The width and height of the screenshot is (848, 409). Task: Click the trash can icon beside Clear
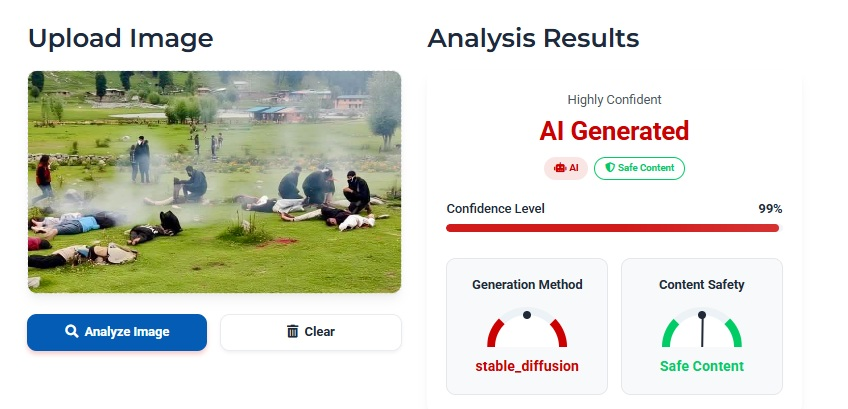(293, 331)
